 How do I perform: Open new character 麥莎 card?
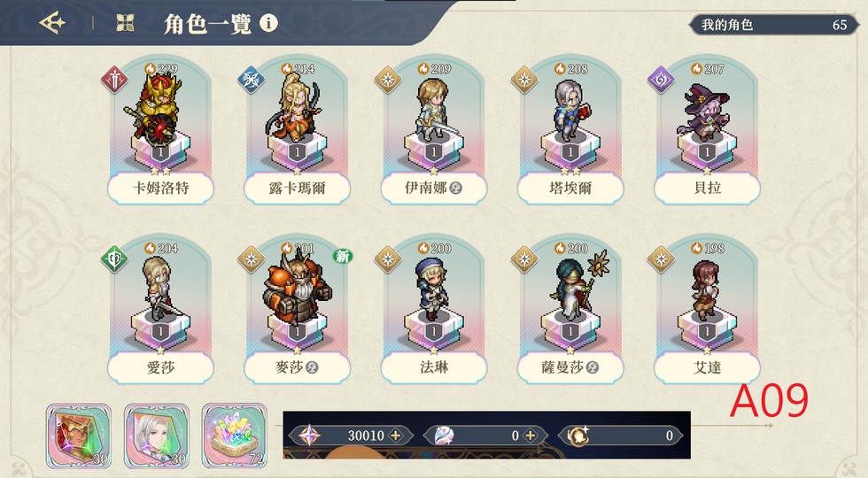(x=298, y=309)
